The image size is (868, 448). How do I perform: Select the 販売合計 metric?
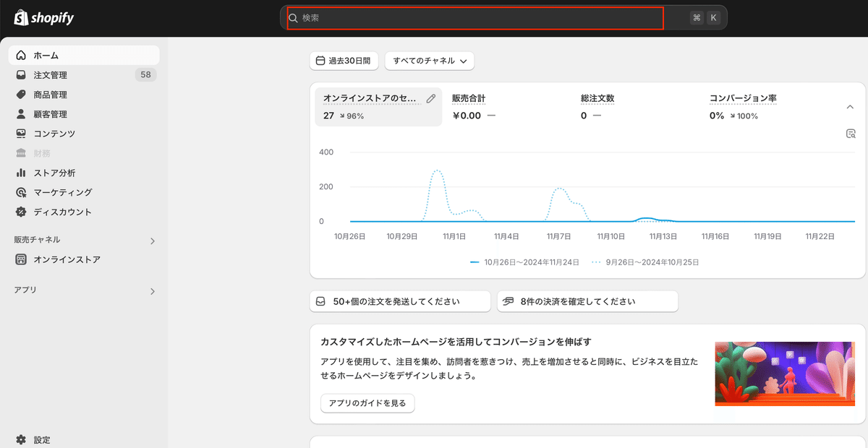pos(469,98)
